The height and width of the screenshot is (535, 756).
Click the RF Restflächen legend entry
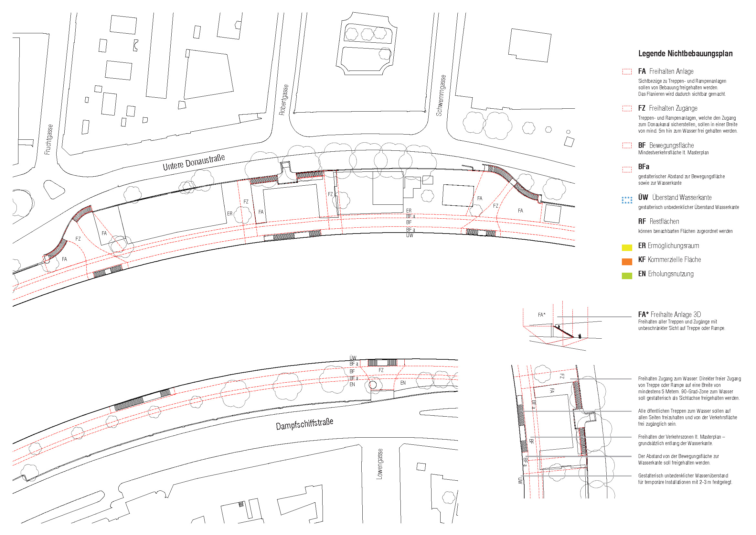(x=658, y=221)
